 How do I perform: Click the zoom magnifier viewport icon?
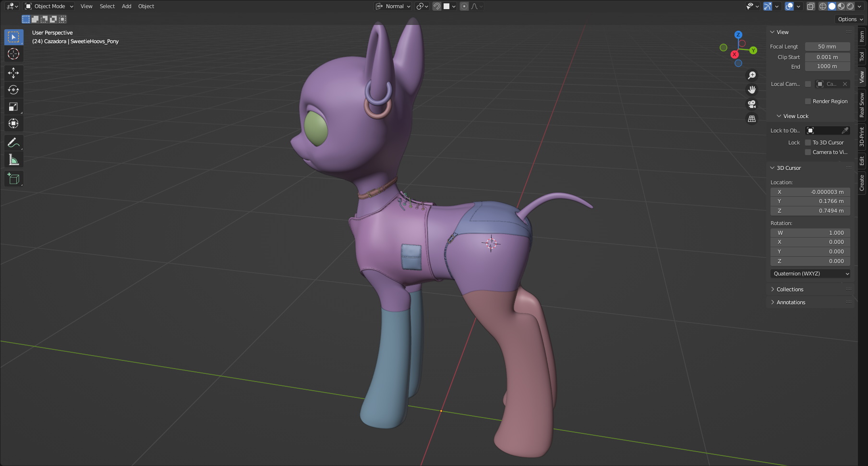tap(752, 75)
